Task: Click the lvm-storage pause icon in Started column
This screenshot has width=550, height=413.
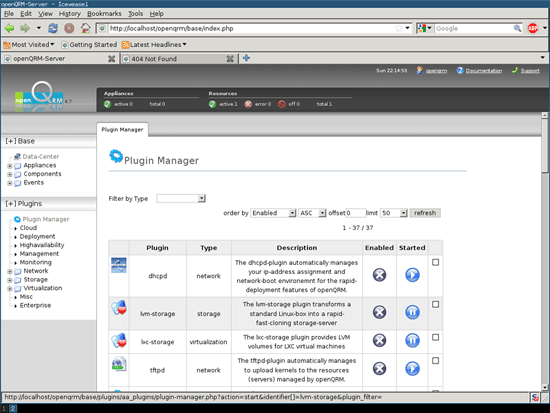Action: [412, 312]
